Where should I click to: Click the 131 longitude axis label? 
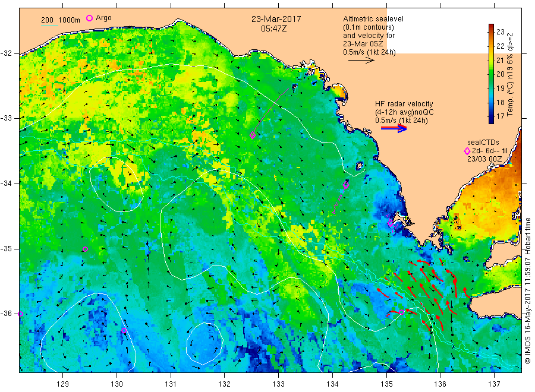pos(171,384)
